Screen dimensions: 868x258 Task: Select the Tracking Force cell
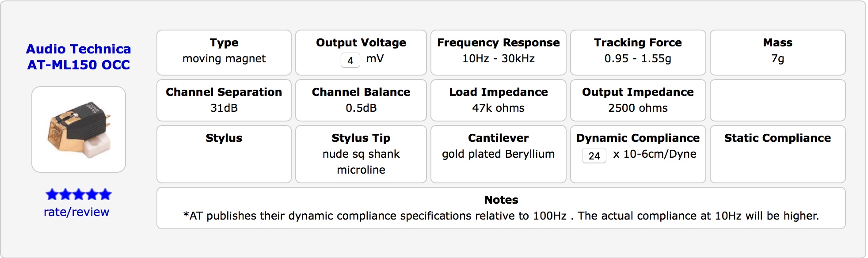pos(638,53)
